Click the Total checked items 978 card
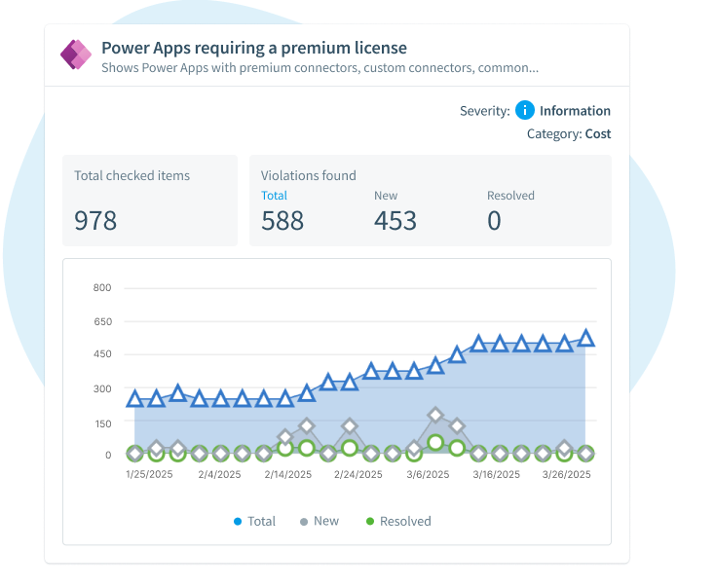 click(x=150, y=201)
